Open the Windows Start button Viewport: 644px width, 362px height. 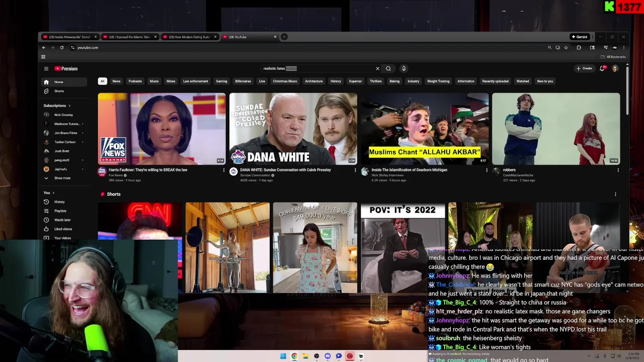point(283,356)
